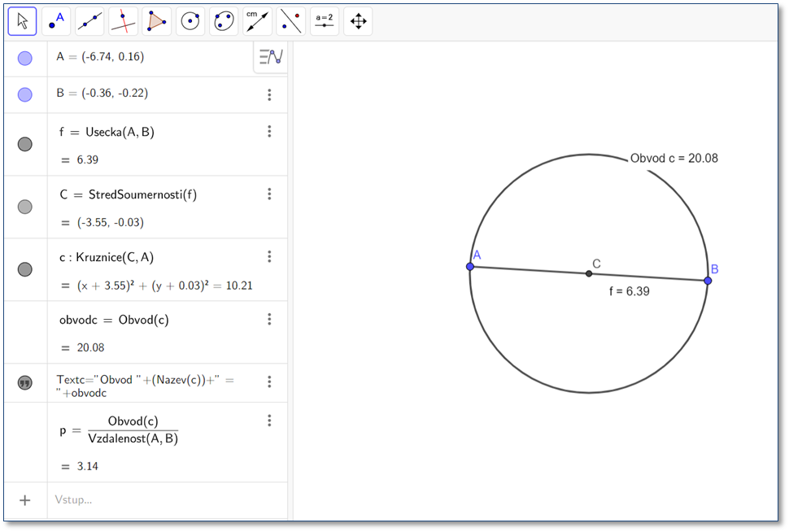Click the circle equation ending in 10.21
The height and width of the screenshot is (532, 789).
click(164, 286)
